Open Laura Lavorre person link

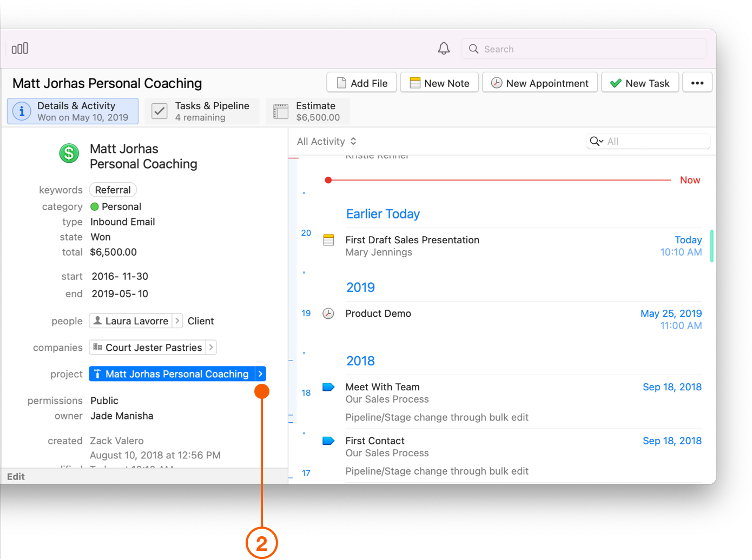[x=131, y=321]
